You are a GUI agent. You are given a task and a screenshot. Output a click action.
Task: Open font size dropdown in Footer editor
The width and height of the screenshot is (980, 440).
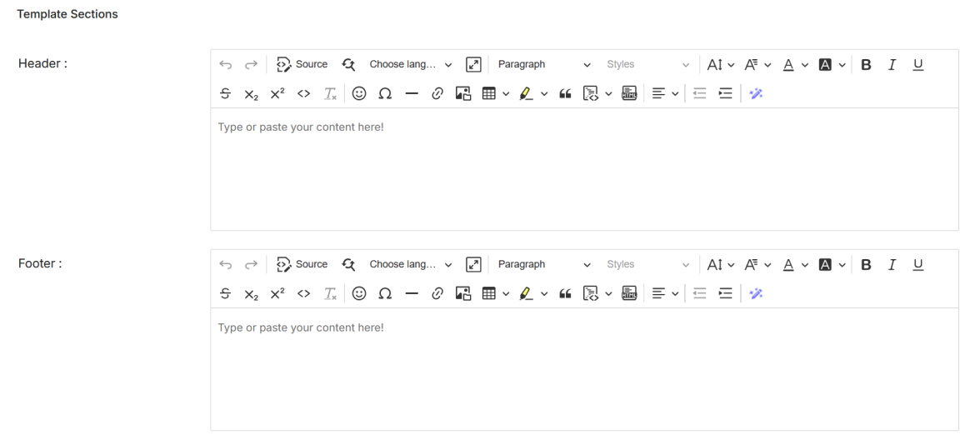(x=721, y=264)
